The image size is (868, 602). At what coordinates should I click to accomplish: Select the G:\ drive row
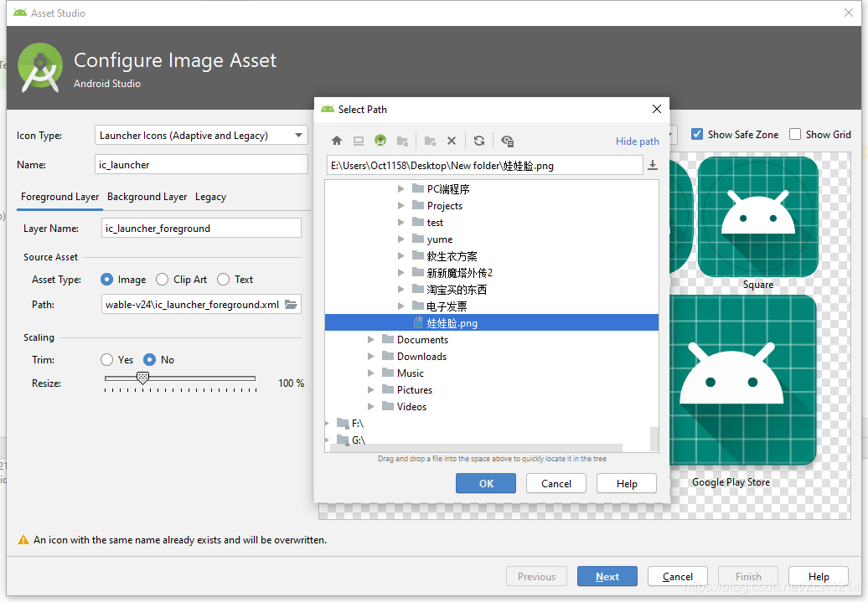point(492,440)
